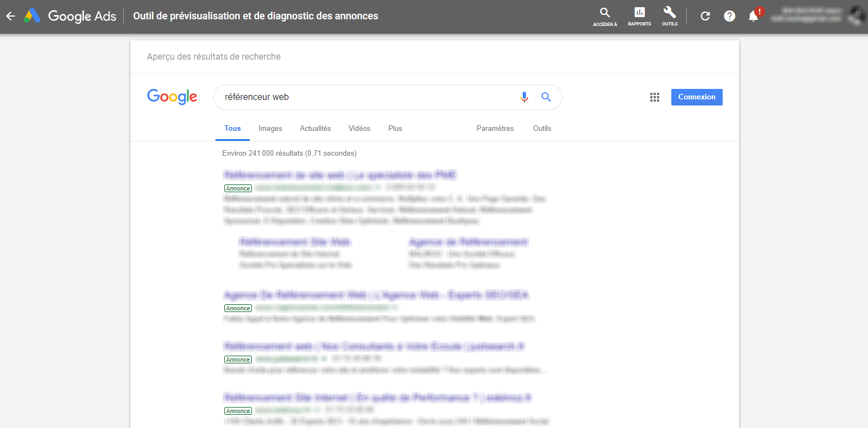Image resolution: width=868 pixels, height=428 pixels.
Task: Open the notifications bell icon
Action: tap(754, 15)
